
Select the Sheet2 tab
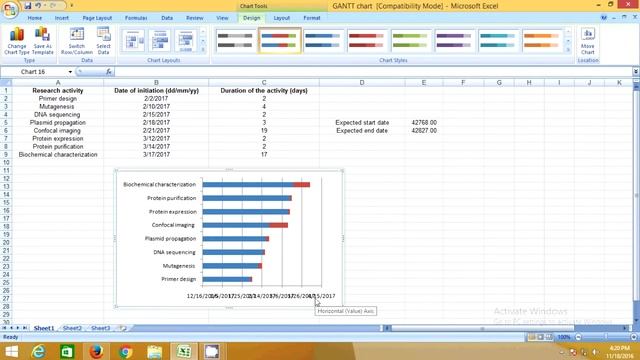(x=72, y=328)
